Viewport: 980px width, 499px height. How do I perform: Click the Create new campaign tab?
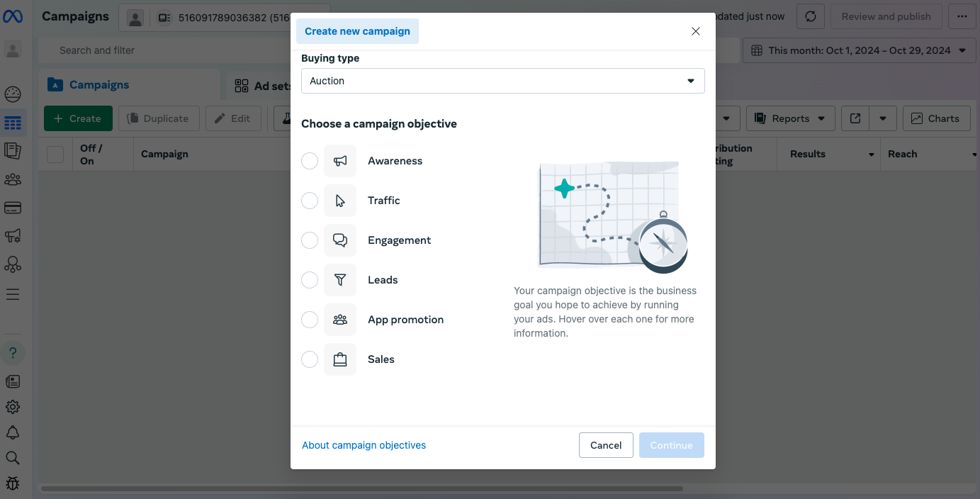click(x=357, y=31)
